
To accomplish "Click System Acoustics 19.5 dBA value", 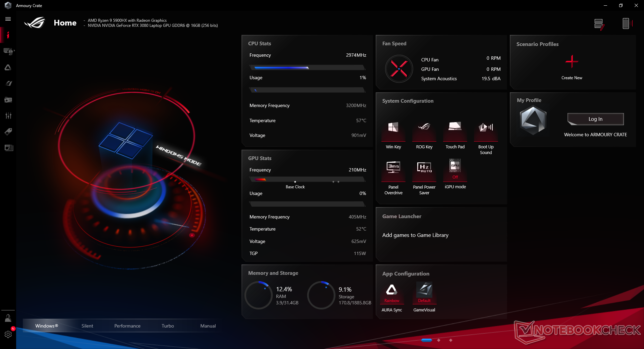I will pos(491,79).
